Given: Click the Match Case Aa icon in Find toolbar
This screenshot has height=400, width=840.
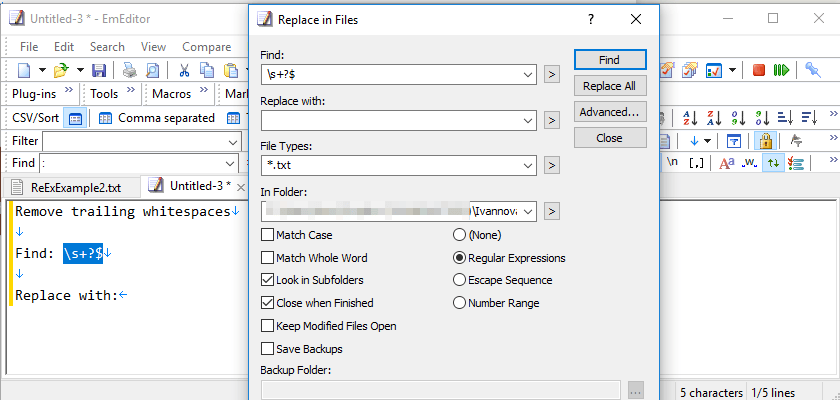Looking at the screenshot, I should point(727,163).
